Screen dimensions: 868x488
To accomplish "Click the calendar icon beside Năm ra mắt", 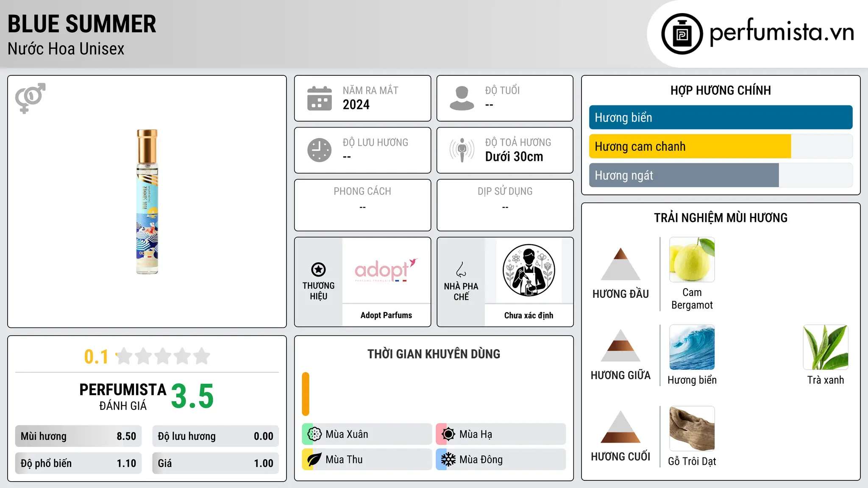I will point(320,98).
